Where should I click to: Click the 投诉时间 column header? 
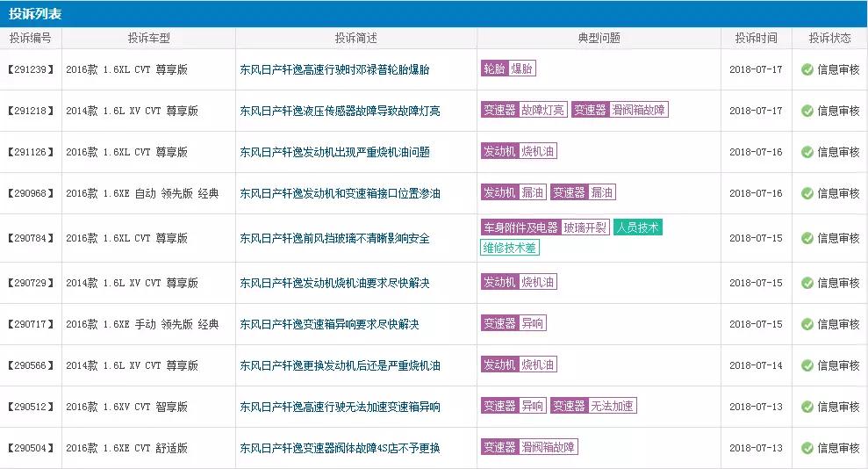point(757,39)
